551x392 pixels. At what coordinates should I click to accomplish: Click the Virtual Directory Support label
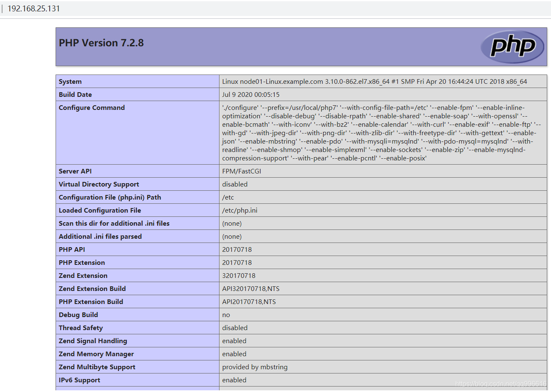click(99, 184)
